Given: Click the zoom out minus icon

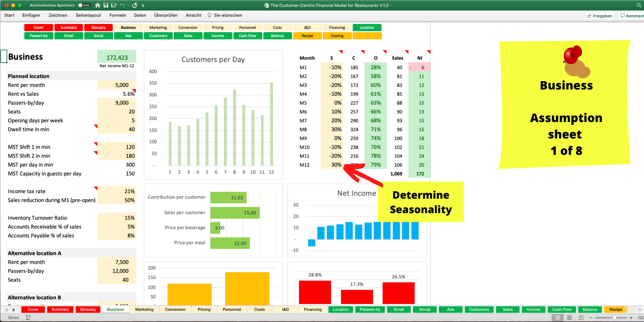Looking at the screenshot, I should [x=591, y=317].
